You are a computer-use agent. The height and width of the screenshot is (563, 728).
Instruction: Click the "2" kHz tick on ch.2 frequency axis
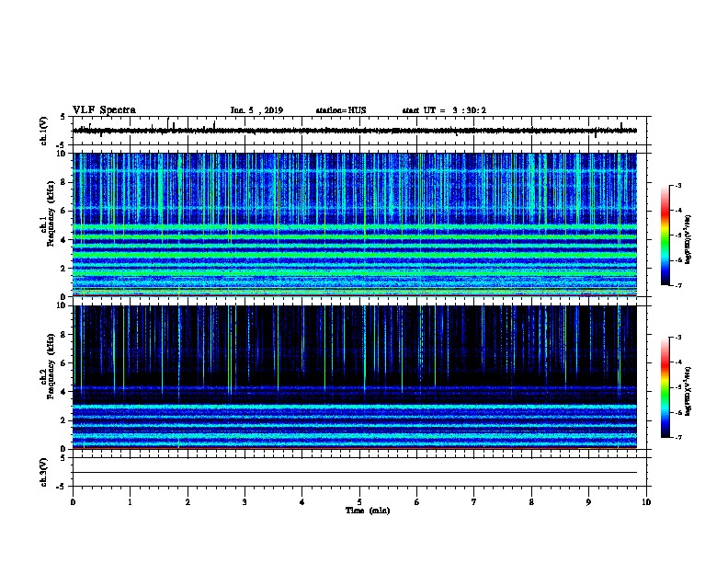click(x=63, y=420)
